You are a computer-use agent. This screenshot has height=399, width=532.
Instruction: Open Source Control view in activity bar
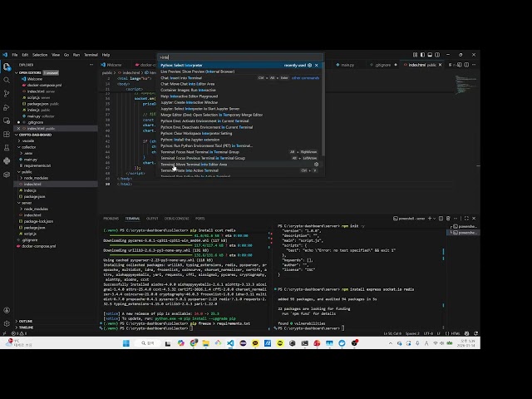click(7, 94)
